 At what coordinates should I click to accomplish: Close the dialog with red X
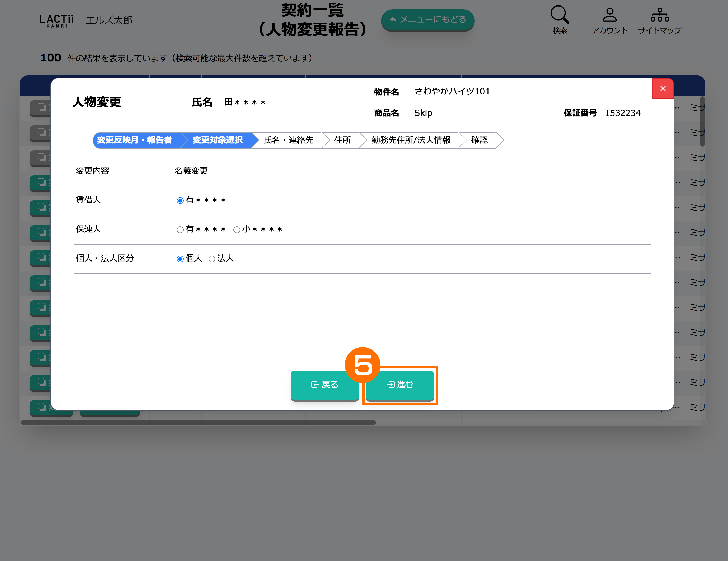[x=663, y=88]
